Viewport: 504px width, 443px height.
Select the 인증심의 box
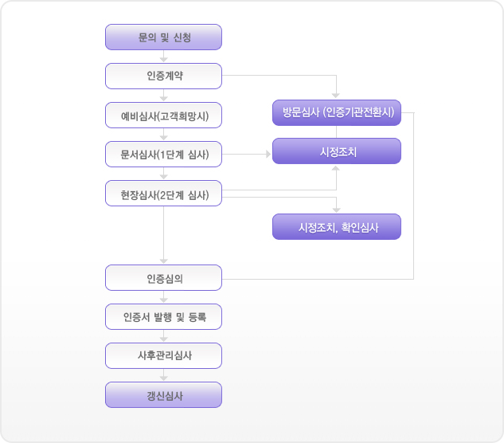coord(163,277)
